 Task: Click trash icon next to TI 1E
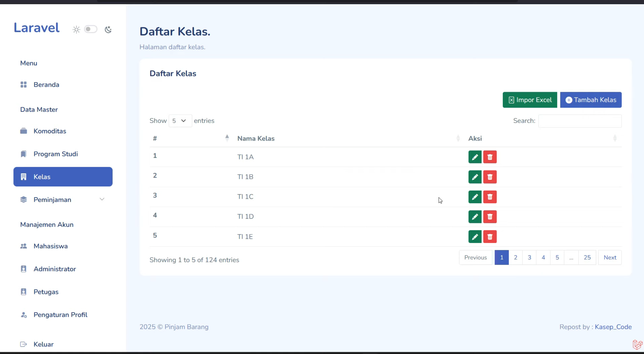coord(490,237)
